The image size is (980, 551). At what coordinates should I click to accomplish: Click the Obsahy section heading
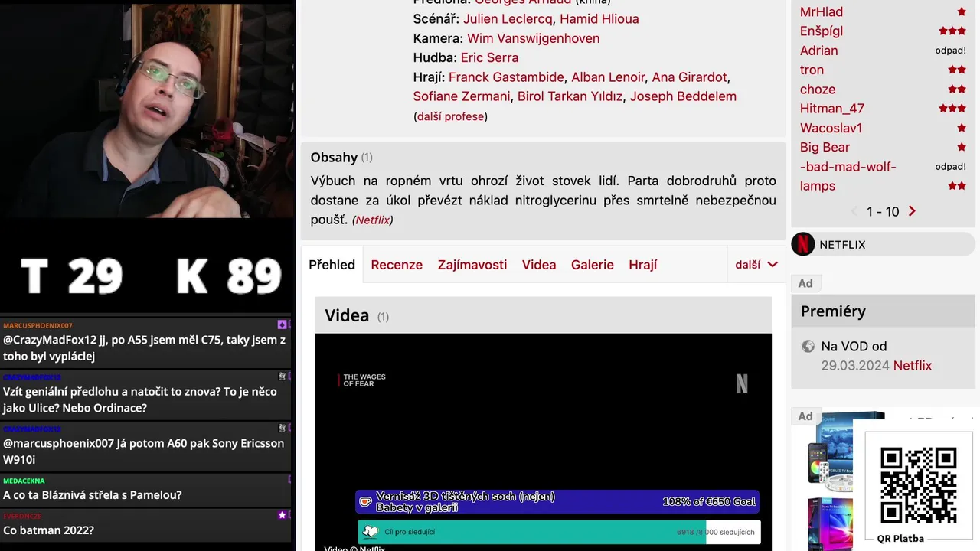pos(334,157)
